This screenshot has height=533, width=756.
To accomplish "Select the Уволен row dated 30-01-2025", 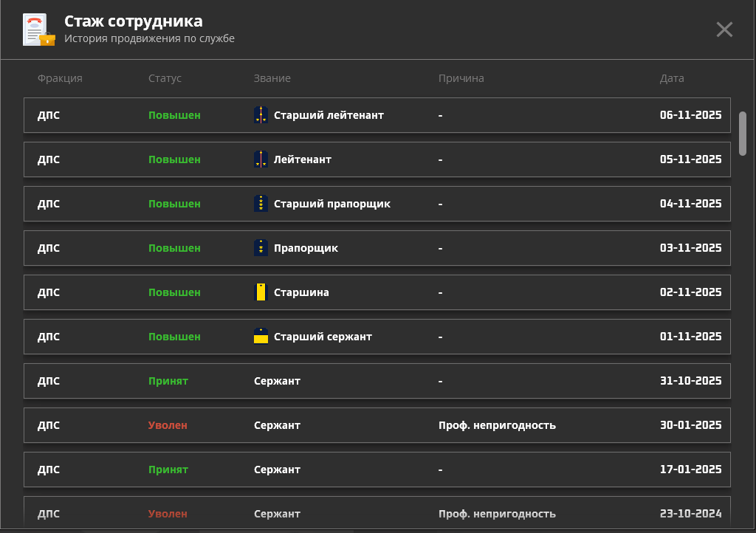I will 377,425.
